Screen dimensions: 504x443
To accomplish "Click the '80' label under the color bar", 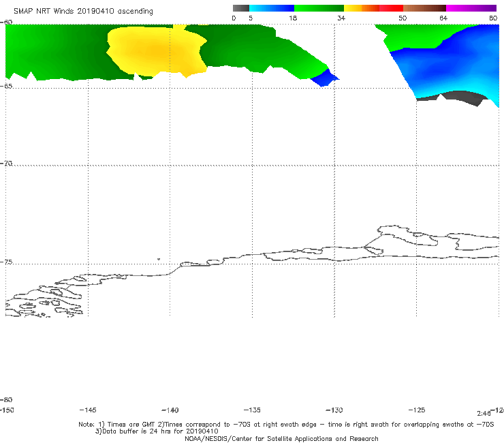I will tap(493, 18).
